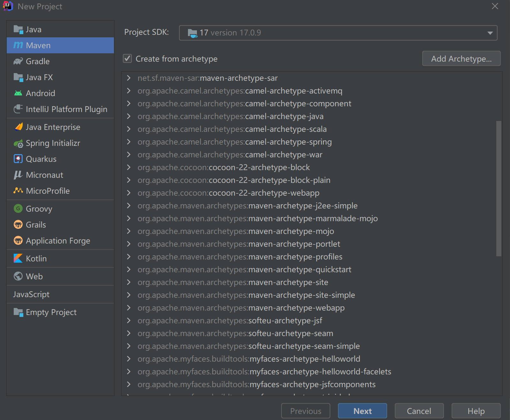Click the Kotlin K icon
Screen dimensions: 510x420
[x=18, y=259]
